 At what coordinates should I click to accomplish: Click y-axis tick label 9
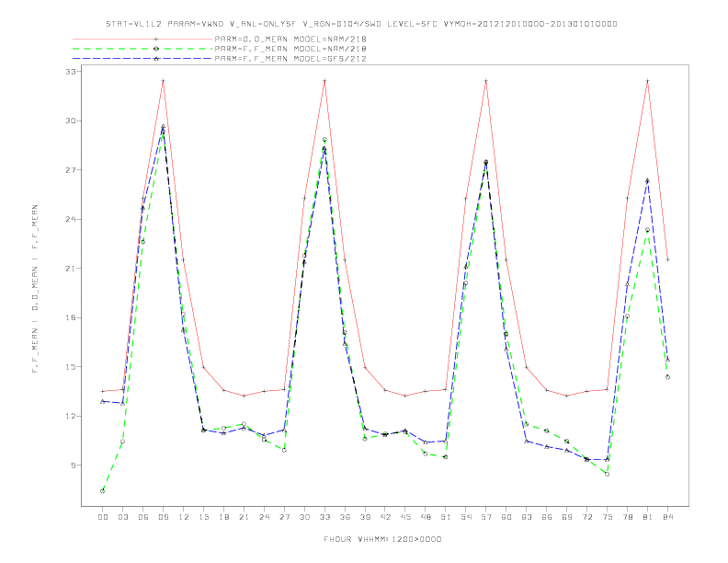73,465
